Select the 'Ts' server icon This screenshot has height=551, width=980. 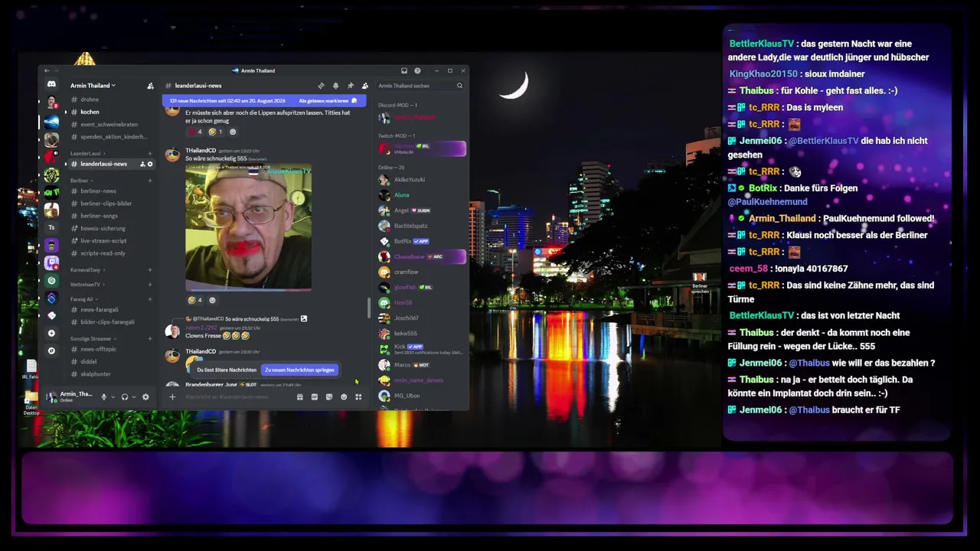[x=51, y=227]
